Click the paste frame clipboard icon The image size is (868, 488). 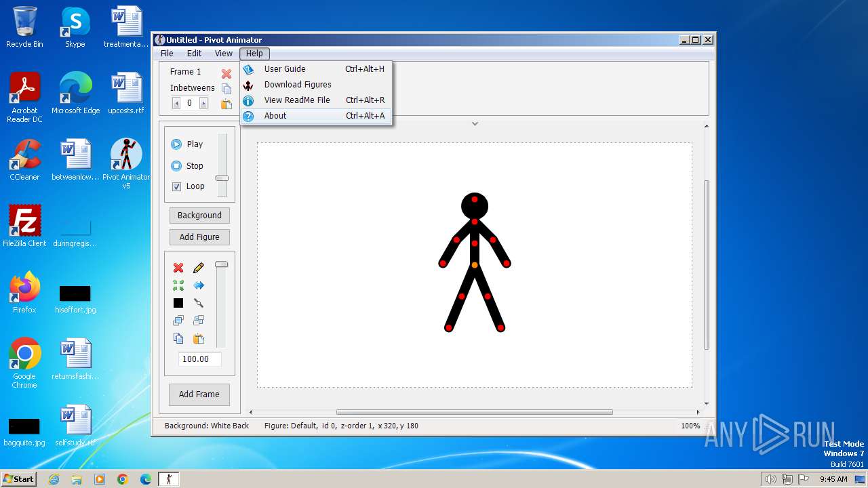tap(226, 104)
